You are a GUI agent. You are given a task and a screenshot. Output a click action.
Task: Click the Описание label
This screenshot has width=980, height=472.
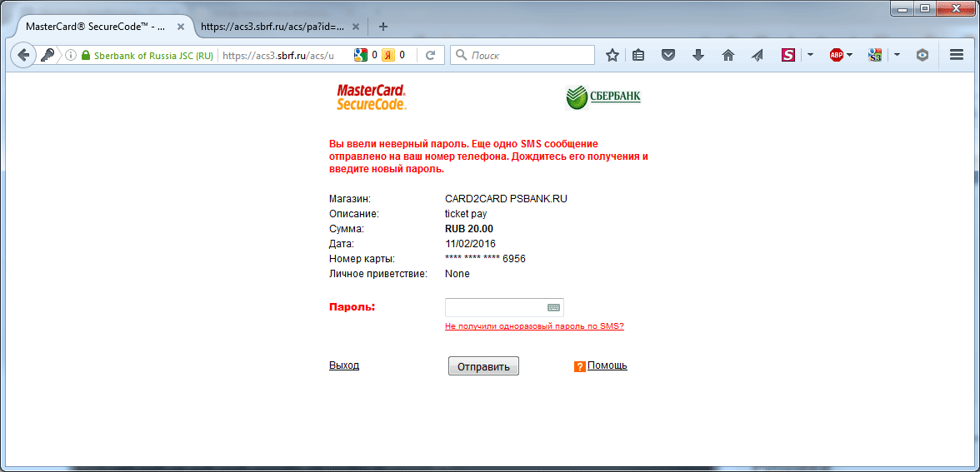pyautogui.click(x=353, y=213)
